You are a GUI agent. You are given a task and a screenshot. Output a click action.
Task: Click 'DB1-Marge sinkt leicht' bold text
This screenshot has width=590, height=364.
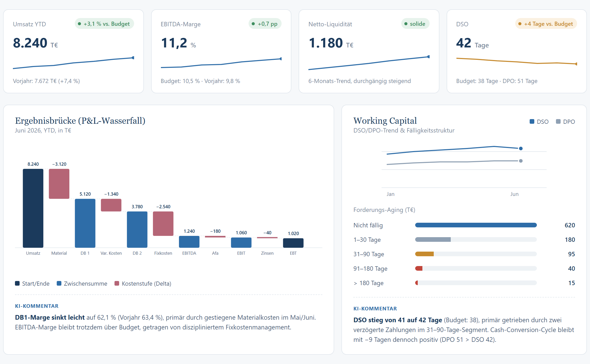(50, 317)
